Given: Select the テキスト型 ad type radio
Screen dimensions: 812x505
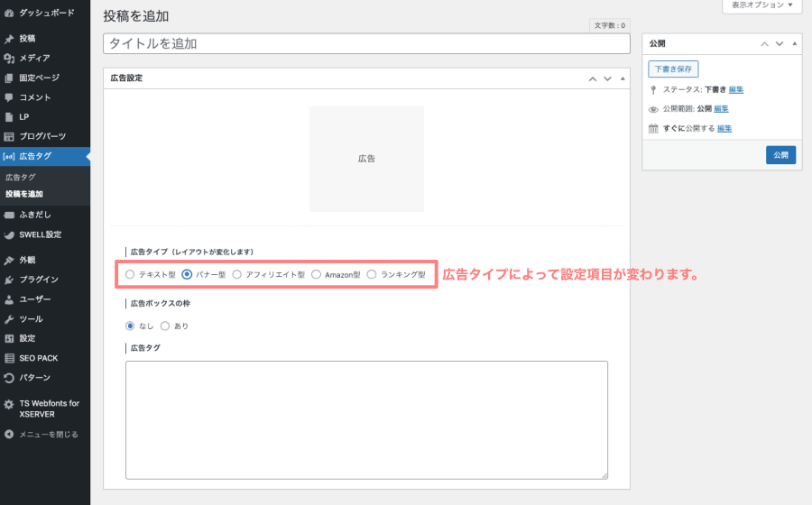Looking at the screenshot, I should [130, 275].
